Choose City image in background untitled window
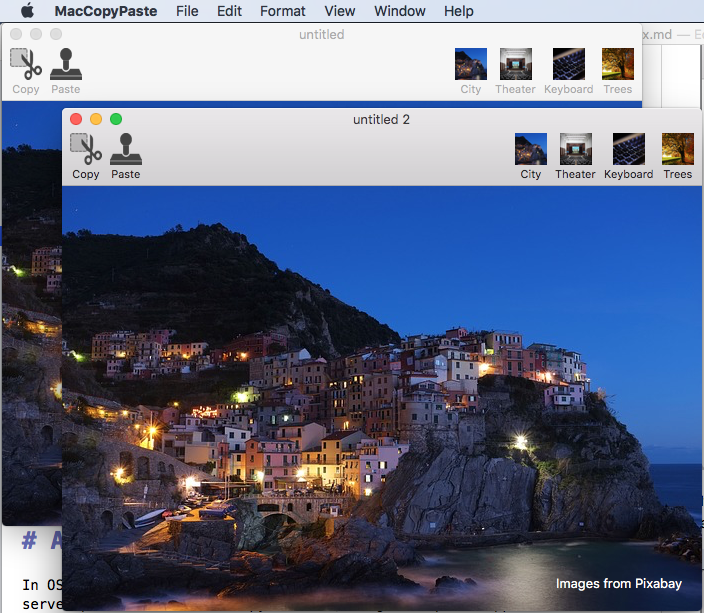704x613 pixels. pyautogui.click(x=471, y=64)
